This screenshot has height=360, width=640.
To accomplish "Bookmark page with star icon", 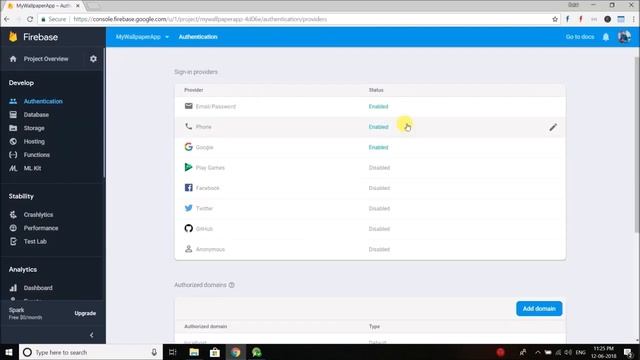I will 555,19.
